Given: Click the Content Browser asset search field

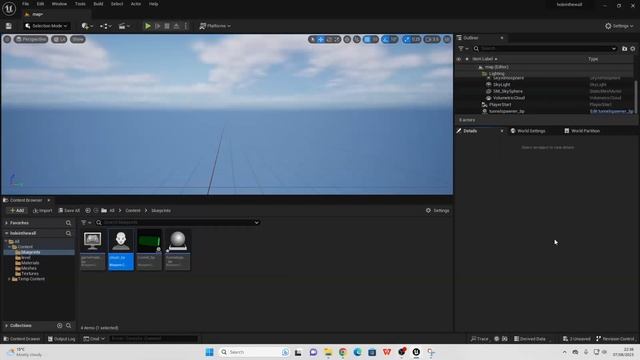Looking at the screenshot, I should click(178, 222).
